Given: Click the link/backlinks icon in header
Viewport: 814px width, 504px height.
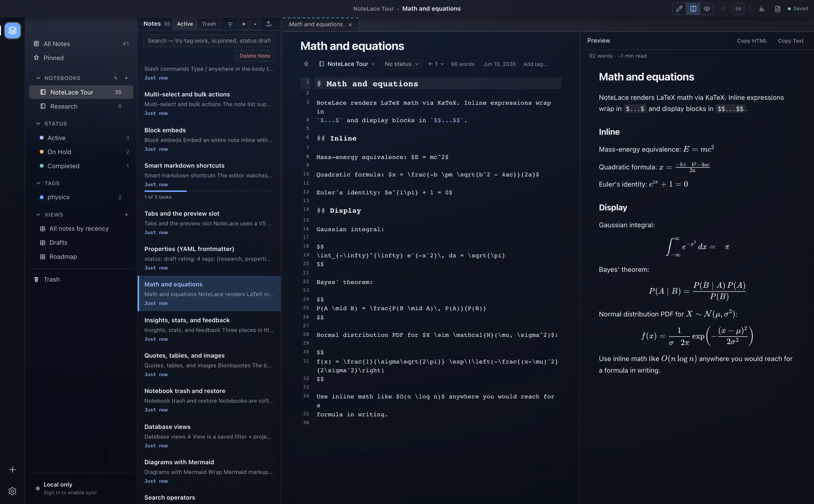Looking at the screenshot, I should 738,9.
